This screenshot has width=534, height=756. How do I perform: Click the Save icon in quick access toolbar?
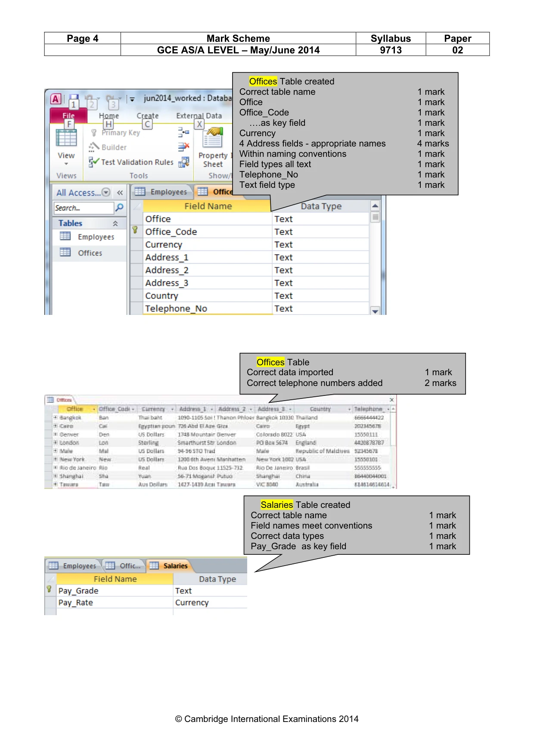pyautogui.click(x=74, y=100)
